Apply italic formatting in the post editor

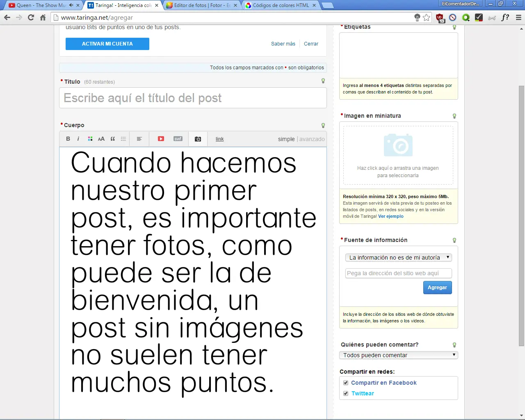click(x=78, y=139)
